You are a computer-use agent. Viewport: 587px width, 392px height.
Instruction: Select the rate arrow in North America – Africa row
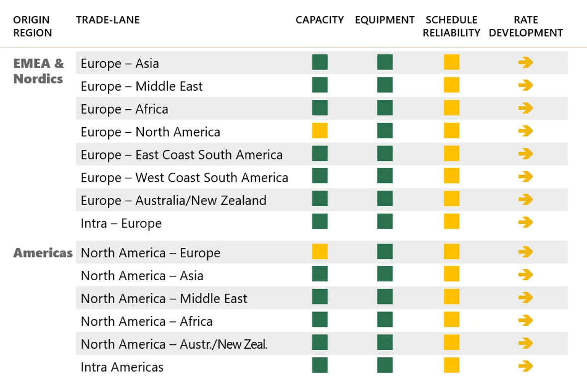525,320
